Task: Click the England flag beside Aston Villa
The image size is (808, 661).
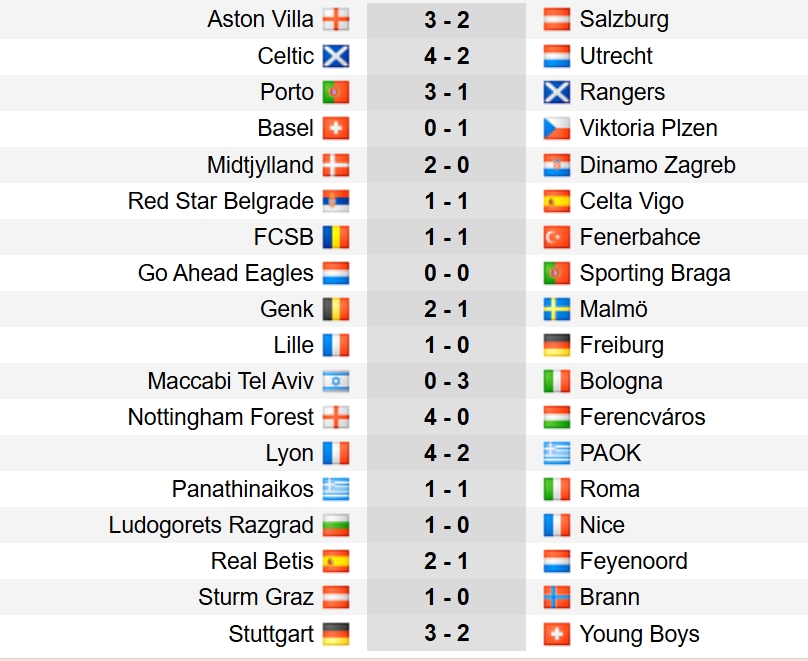Action: coord(336,20)
